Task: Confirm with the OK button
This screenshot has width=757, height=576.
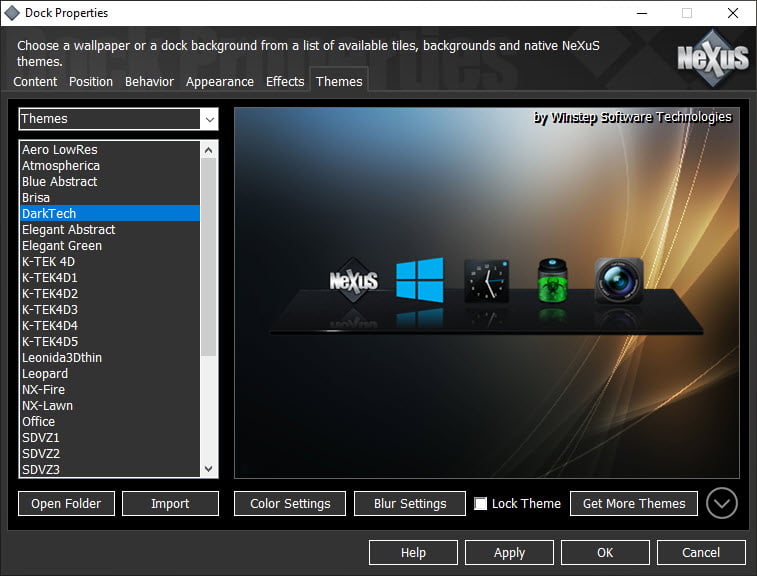Action: [605, 552]
